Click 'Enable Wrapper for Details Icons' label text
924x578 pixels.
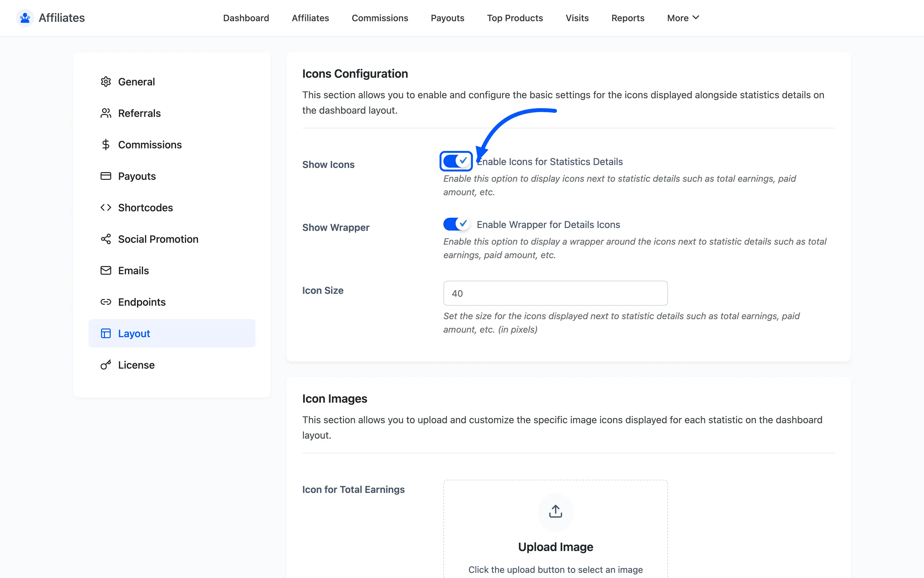click(548, 224)
